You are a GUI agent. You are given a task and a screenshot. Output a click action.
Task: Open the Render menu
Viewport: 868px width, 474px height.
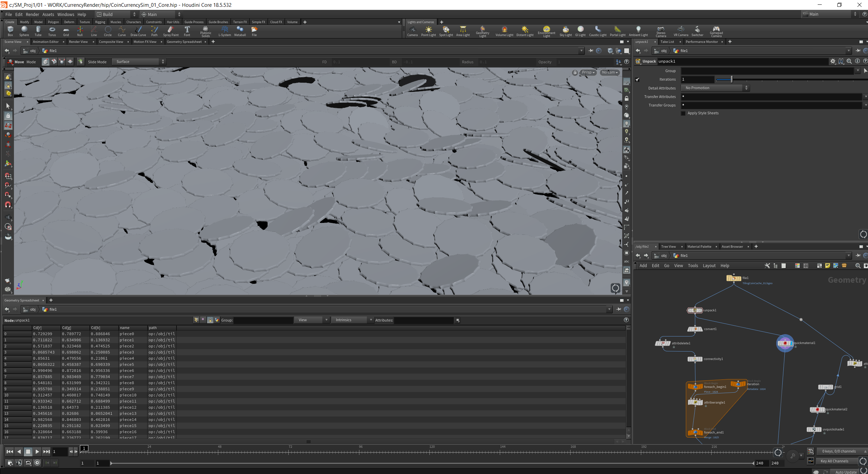coord(32,14)
